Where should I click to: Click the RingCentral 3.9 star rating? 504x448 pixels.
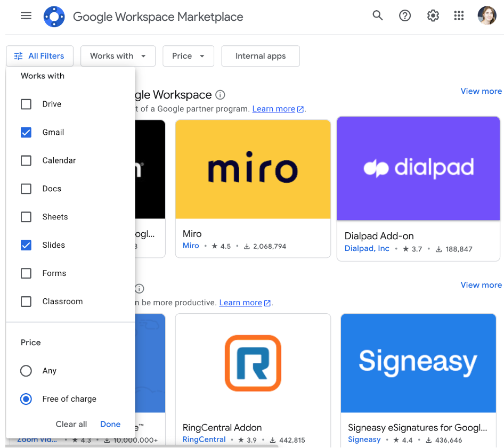click(x=247, y=440)
